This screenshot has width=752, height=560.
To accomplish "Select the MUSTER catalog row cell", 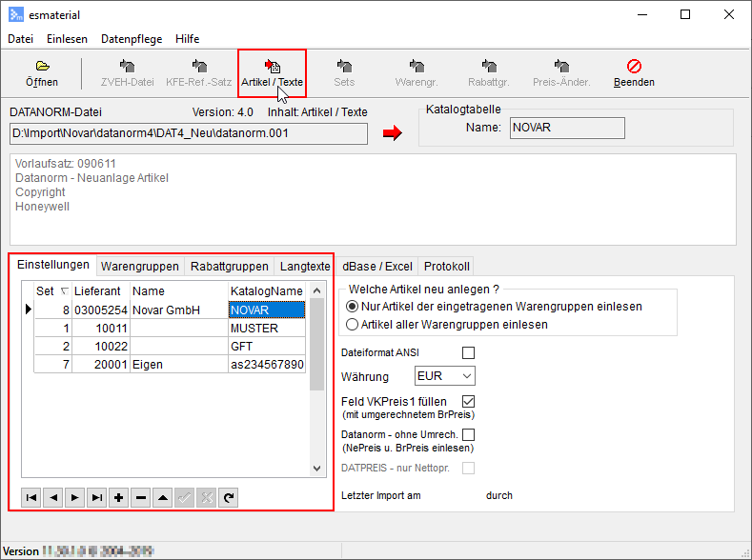I will [266, 328].
